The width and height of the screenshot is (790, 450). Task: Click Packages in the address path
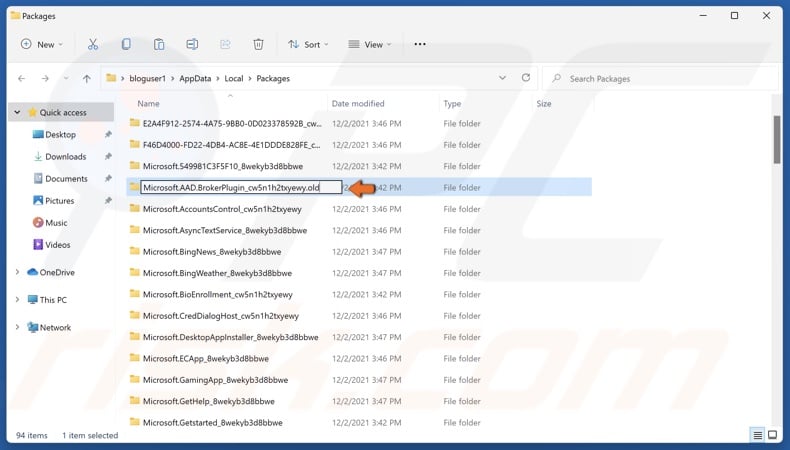(273, 79)
